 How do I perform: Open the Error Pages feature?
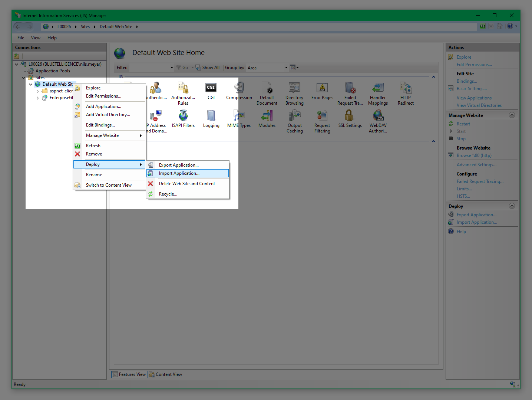pyautogui.click(x=322, y=91)
